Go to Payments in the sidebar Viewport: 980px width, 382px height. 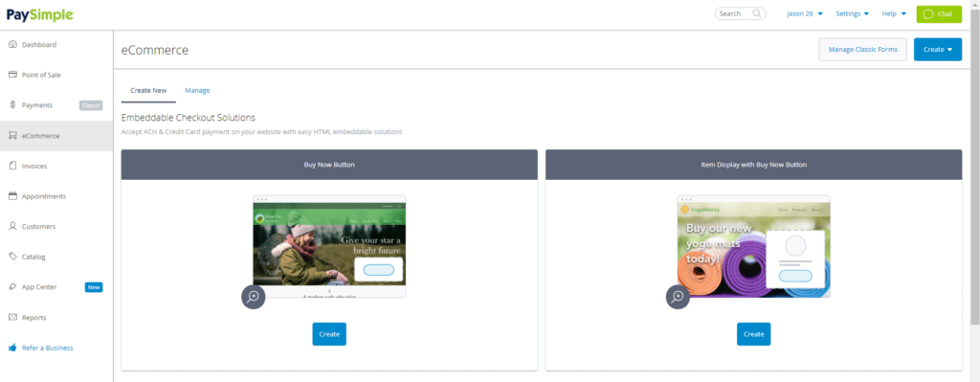coord(56,105)
